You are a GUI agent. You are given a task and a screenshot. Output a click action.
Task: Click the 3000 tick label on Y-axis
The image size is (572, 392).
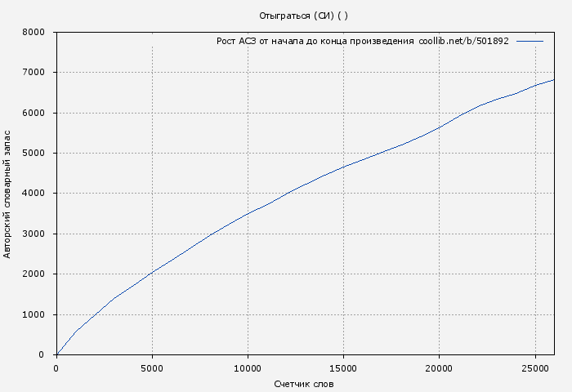point(33,234)
